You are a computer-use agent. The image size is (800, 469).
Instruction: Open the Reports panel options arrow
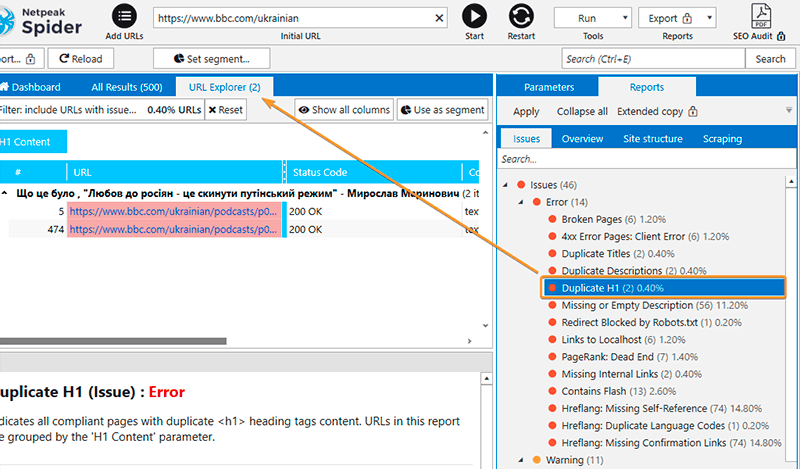point(789,110)
